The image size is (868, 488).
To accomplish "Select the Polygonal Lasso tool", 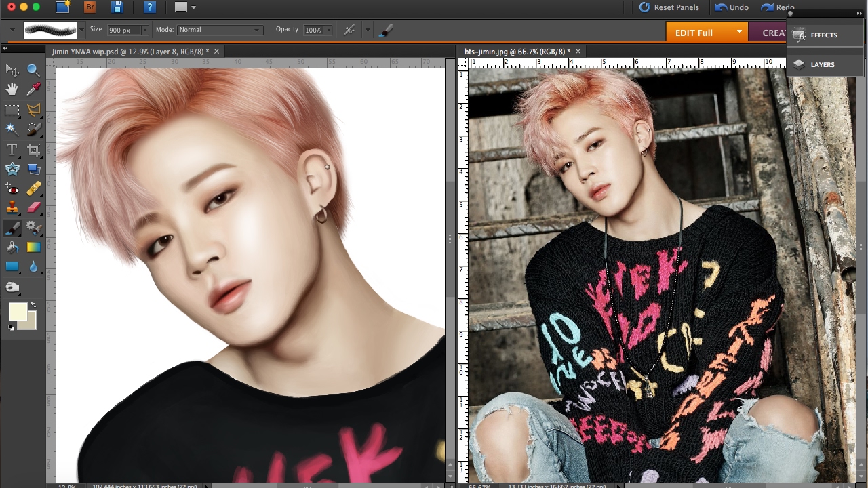I will click(33, 110).
